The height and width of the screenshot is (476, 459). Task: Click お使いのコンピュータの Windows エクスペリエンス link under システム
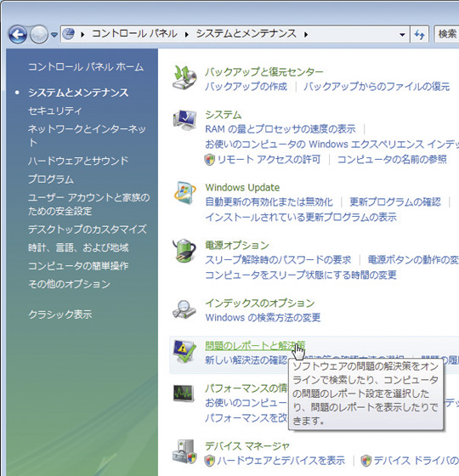tap(331, 144)
